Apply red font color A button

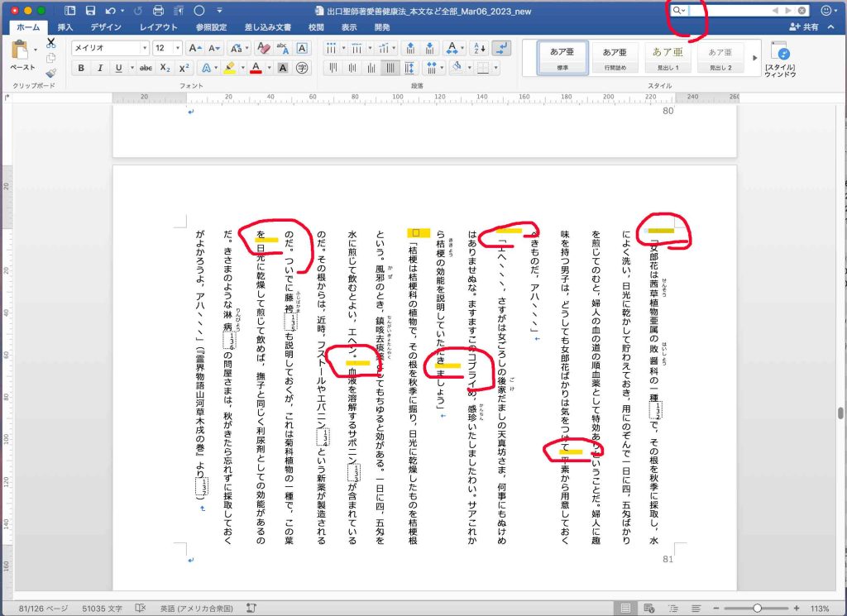(256, 68)
